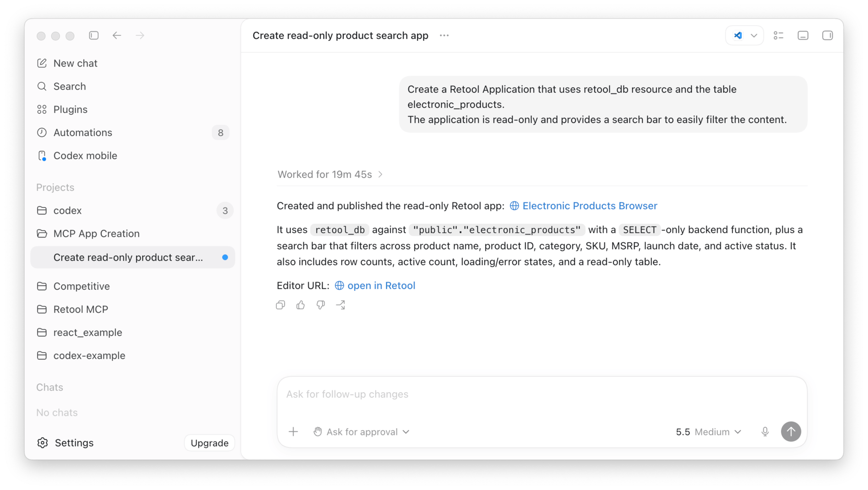This screenshot has height=490, width=868.
Task: Start voice input with microphone icon
Action: tap(765, 432)
